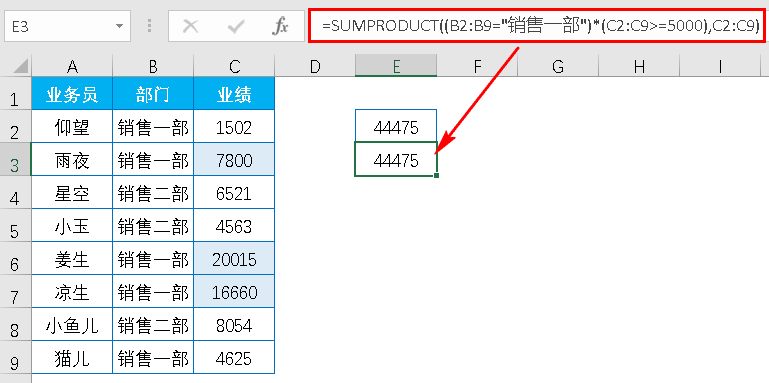Select the value 4563
Viewport: 769px width, 383px height.
tap(234, 225)
